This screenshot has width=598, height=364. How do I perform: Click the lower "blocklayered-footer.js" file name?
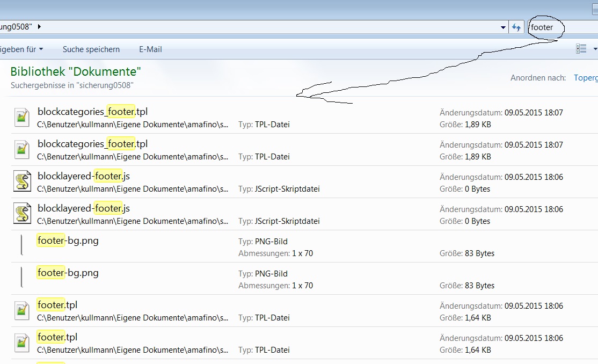(x=84, y=208)
